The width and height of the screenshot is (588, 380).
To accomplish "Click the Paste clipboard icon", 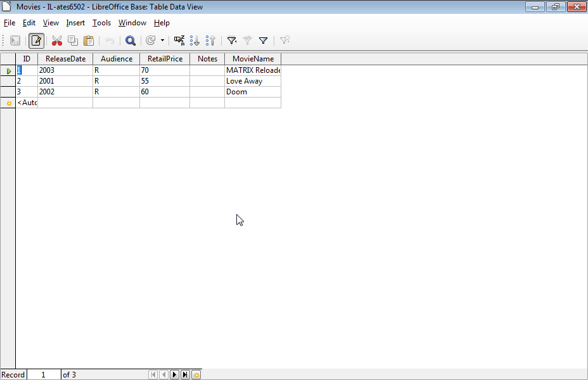I will [89, 41].
